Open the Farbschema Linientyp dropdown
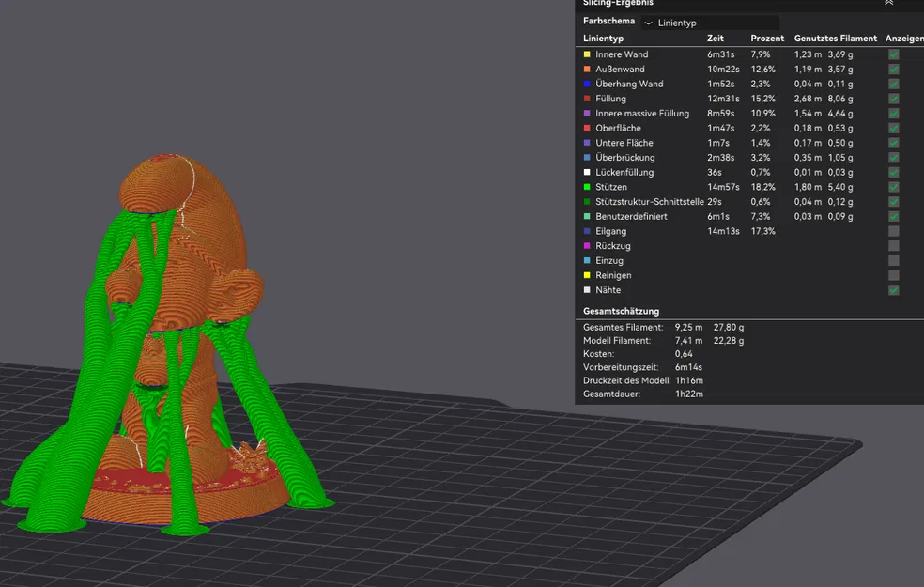 point(709,21)
